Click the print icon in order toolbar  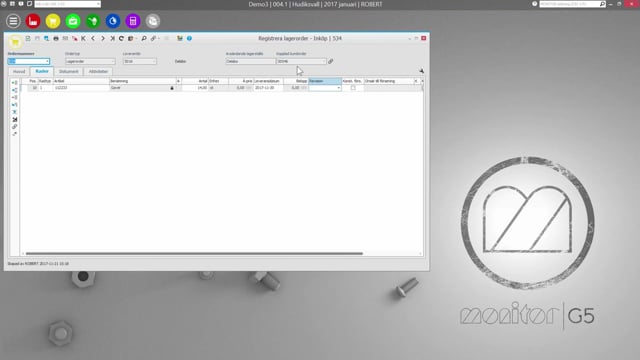click(56, 38)
